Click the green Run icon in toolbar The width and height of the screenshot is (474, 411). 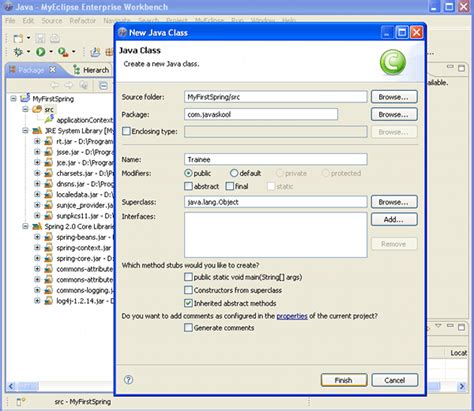coord(40,52)
